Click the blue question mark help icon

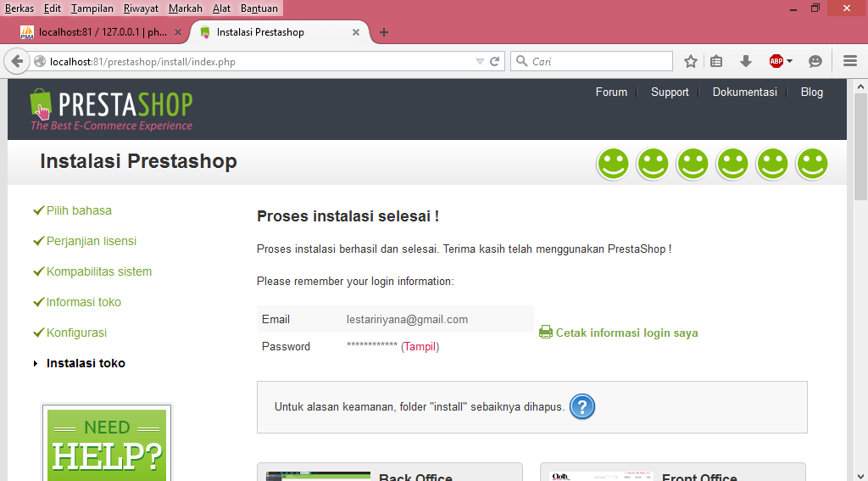[x=581, y=406]
